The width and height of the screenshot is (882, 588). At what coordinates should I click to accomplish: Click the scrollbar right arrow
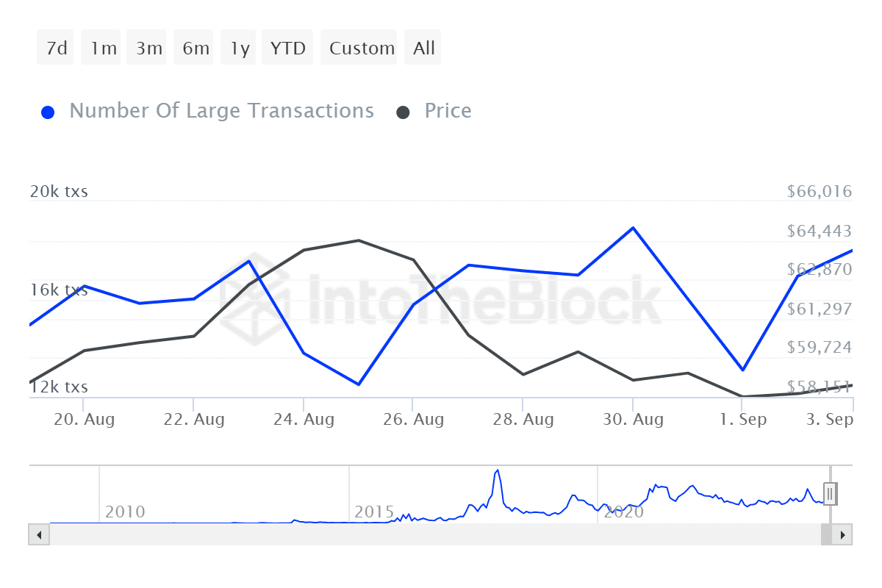point(842,534)
